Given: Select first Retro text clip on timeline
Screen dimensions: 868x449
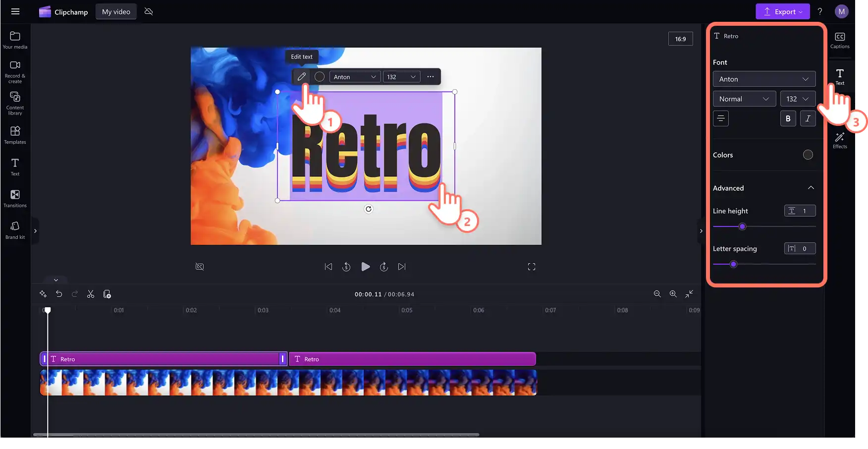Looking at the screenshot, I should [163, 359].
